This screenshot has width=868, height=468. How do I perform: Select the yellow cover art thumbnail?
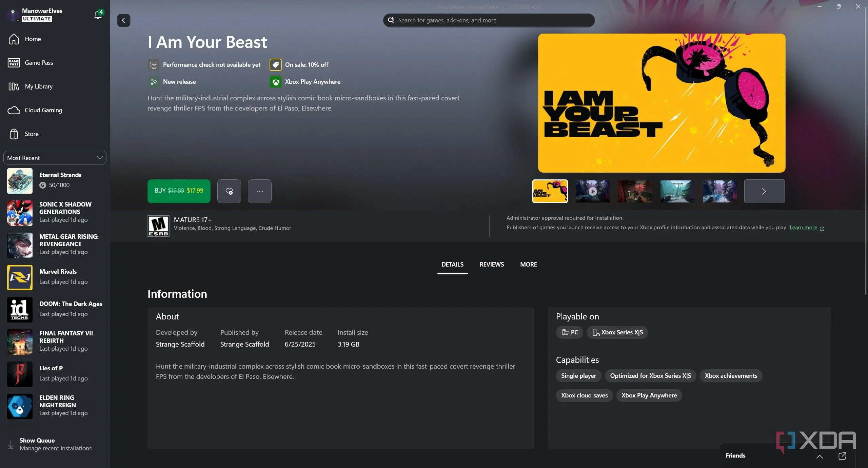tap(550, 191)
